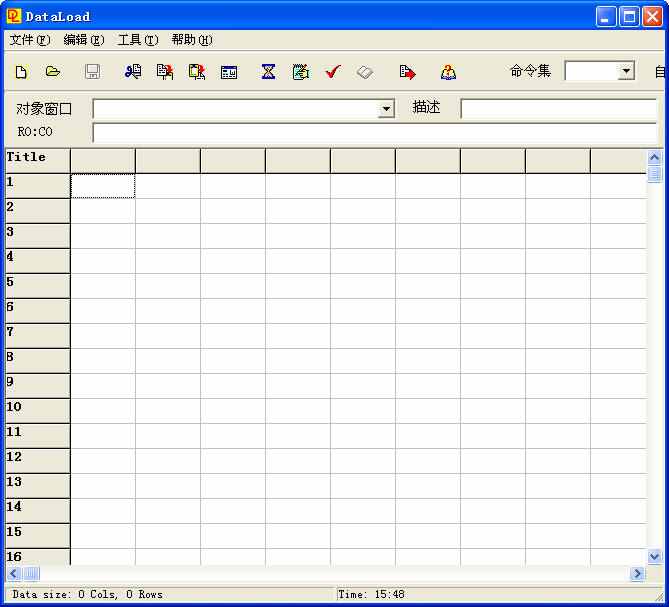Click the New file toolbar icon
Image resolution: width=669 pixels, height=607 pixels.
21,72
